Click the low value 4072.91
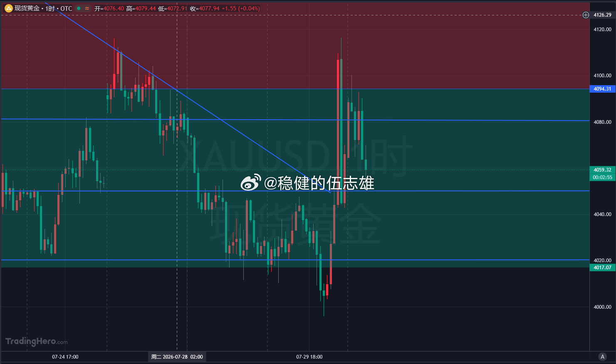This screenshot has width=616, height=364. pos(177,8)
